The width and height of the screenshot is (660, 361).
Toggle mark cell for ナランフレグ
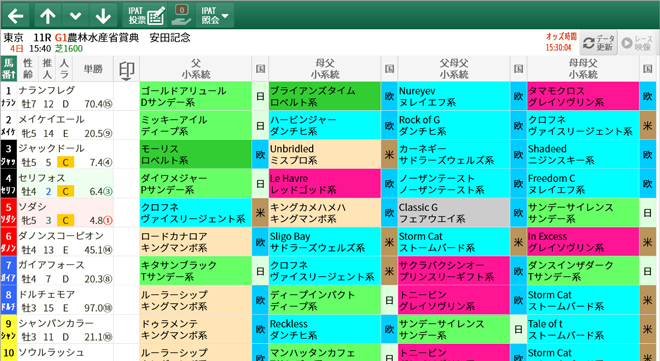(126, 96)
